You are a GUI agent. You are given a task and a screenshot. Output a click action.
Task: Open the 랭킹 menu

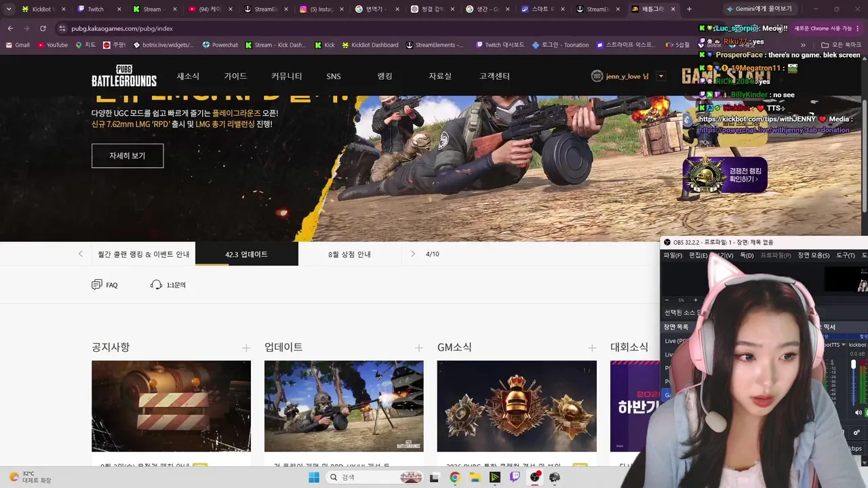tap(384, 76)
